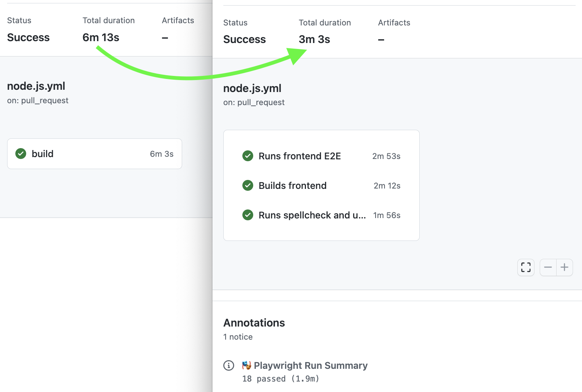This screenshot has width=582, height=392.
Task: Click the Playwright masks emoji icon
Action: tap(246, 365)
